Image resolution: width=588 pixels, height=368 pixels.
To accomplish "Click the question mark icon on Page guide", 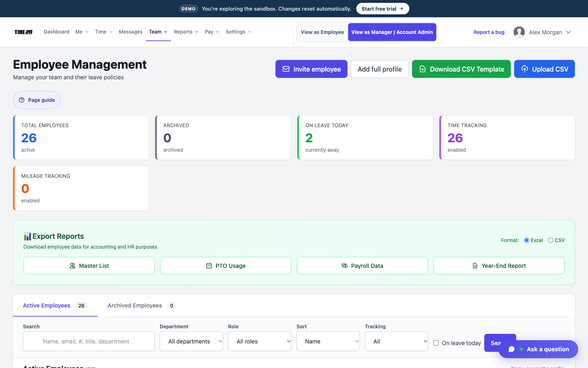I will [22, 100].
